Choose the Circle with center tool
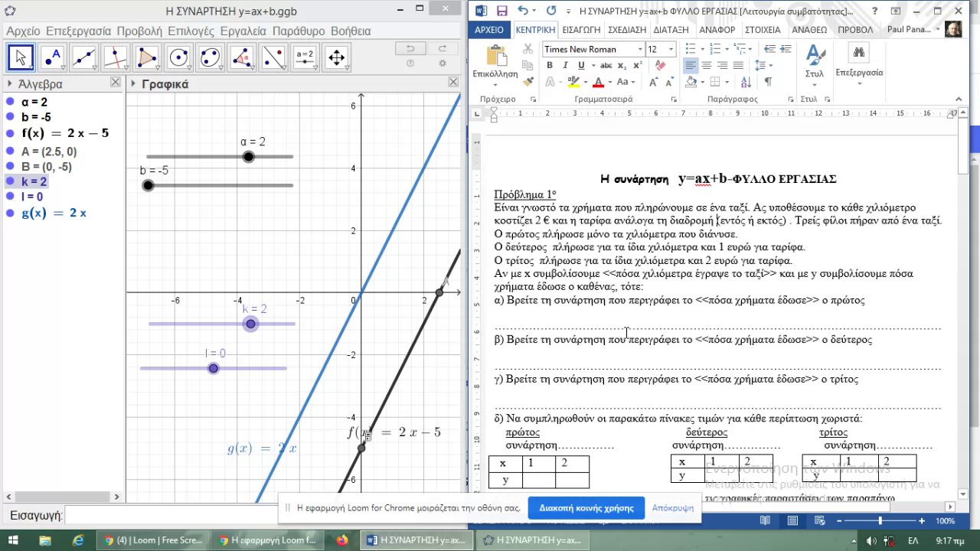Image resolution: width=980 pixels, height=551 pixels. (178, 57)
